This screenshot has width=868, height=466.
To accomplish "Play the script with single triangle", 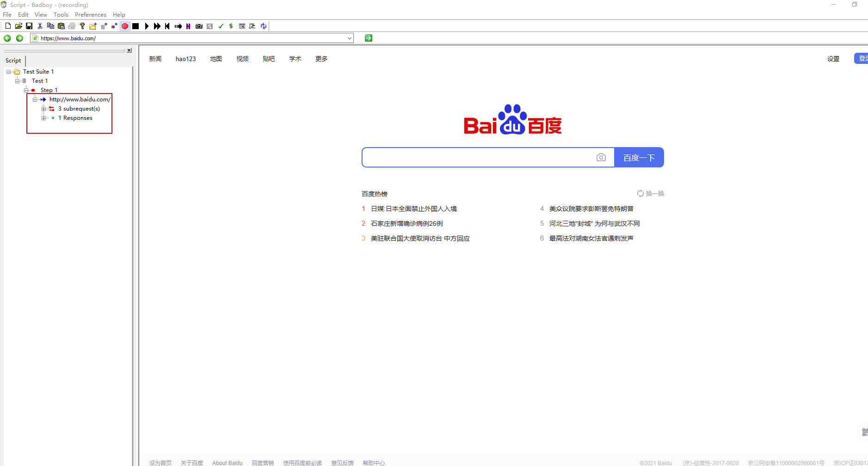I will [x=147, y=26].
